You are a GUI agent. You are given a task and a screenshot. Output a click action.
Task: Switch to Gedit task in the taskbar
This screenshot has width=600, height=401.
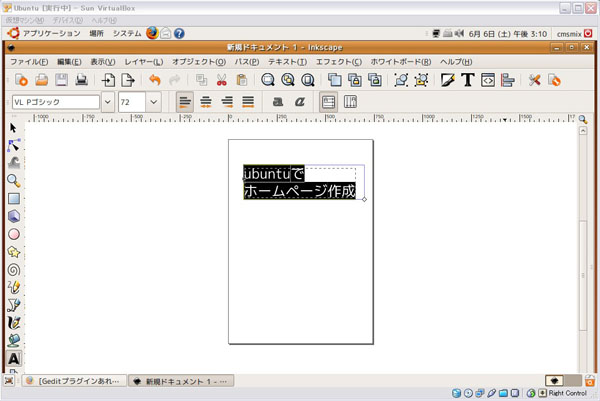tap(74, 381)
